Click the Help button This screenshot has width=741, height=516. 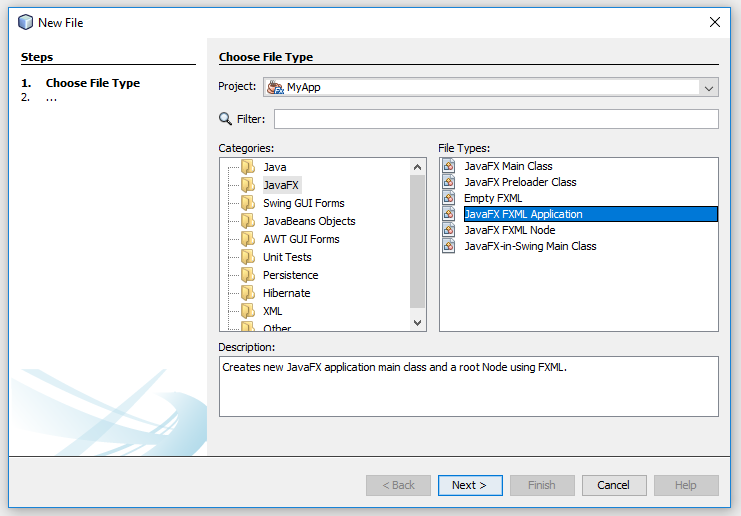click(686, 485)
